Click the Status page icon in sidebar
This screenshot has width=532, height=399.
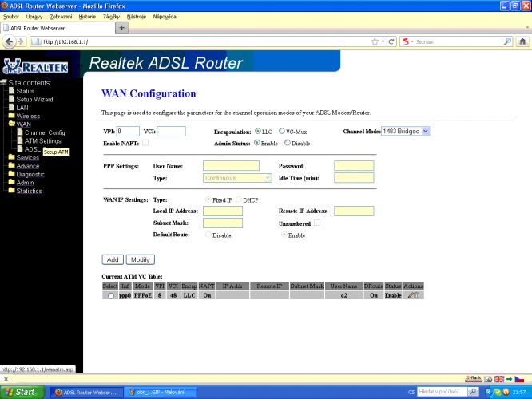click(x=11, y=90)
